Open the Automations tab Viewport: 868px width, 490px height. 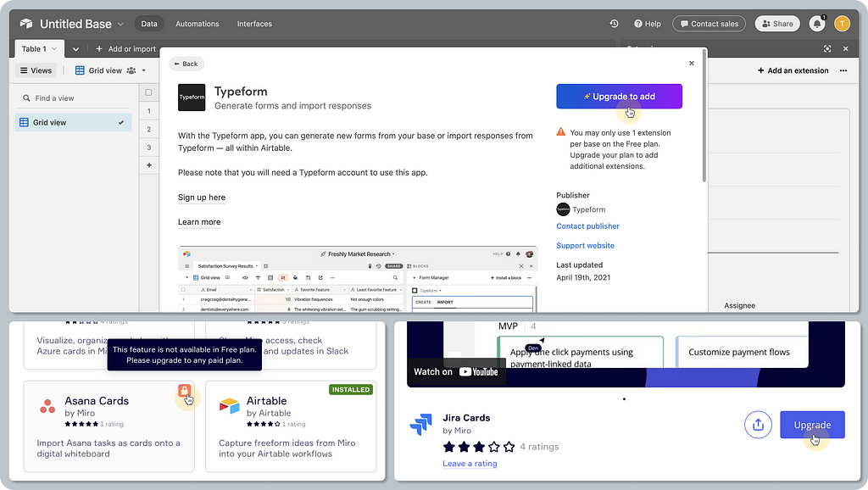(x=197, y=24)
